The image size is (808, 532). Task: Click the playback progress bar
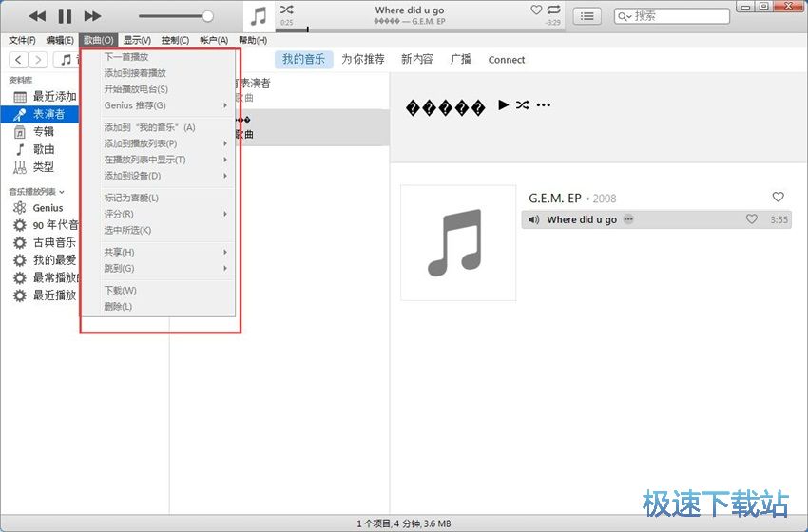(420, 30)
